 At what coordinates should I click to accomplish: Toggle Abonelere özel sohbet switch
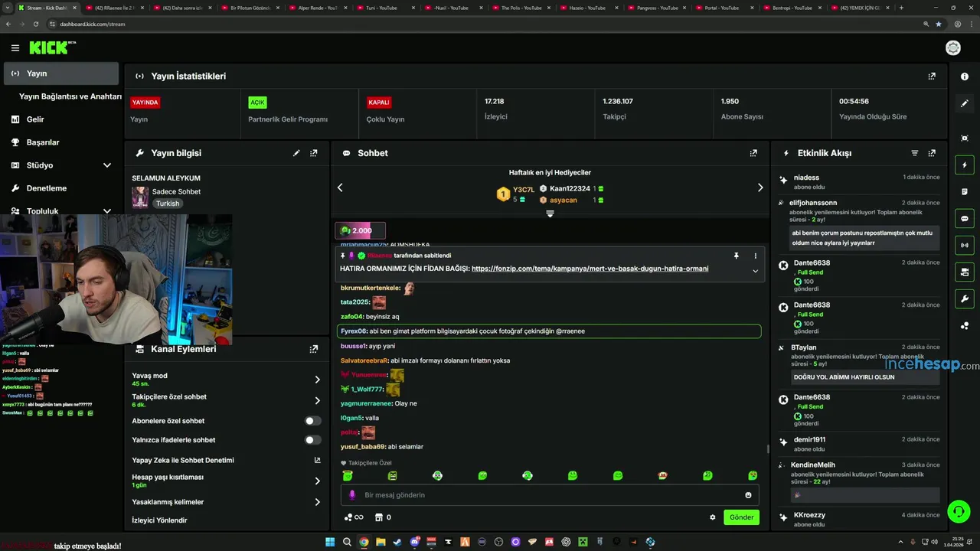click(x=312, y=421)
